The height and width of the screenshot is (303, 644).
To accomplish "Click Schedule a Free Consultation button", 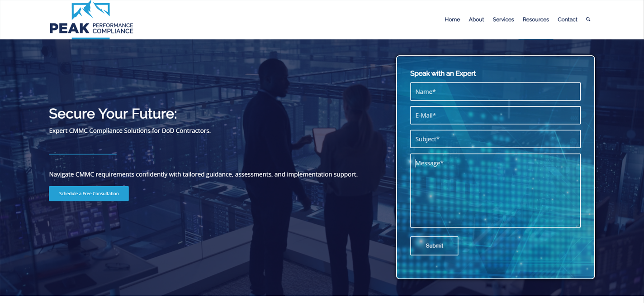I will 89,193.
